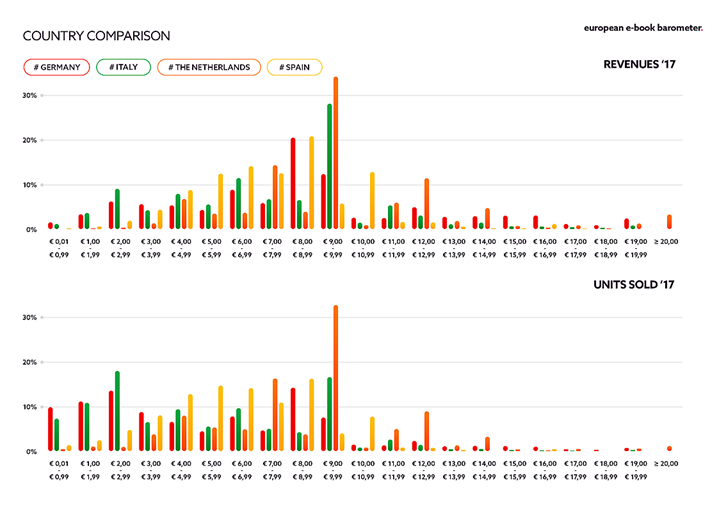Click the red Germany €1,00 bar in Units Sold chart
The width and height of the screenshot is (710, 510).
[81, 426]
